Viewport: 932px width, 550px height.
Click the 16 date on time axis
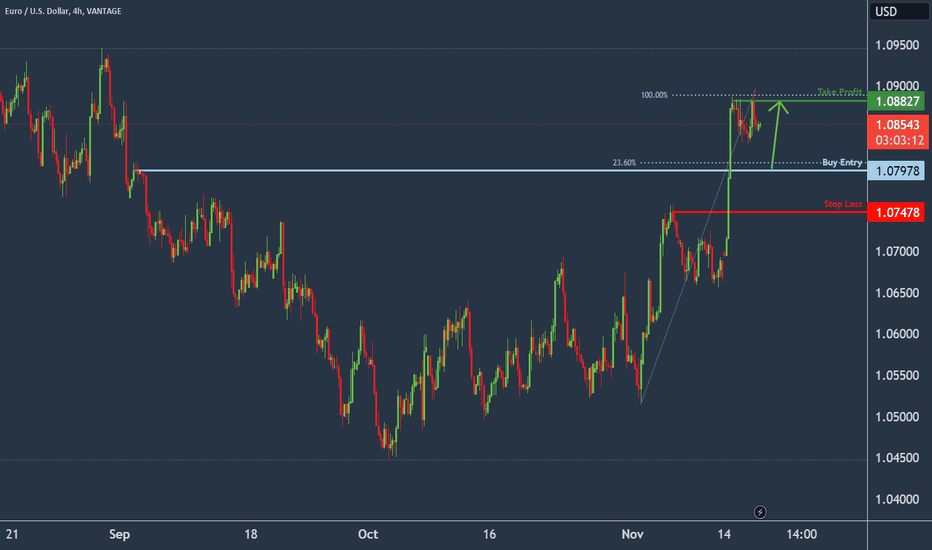click(x=489, y=535)
